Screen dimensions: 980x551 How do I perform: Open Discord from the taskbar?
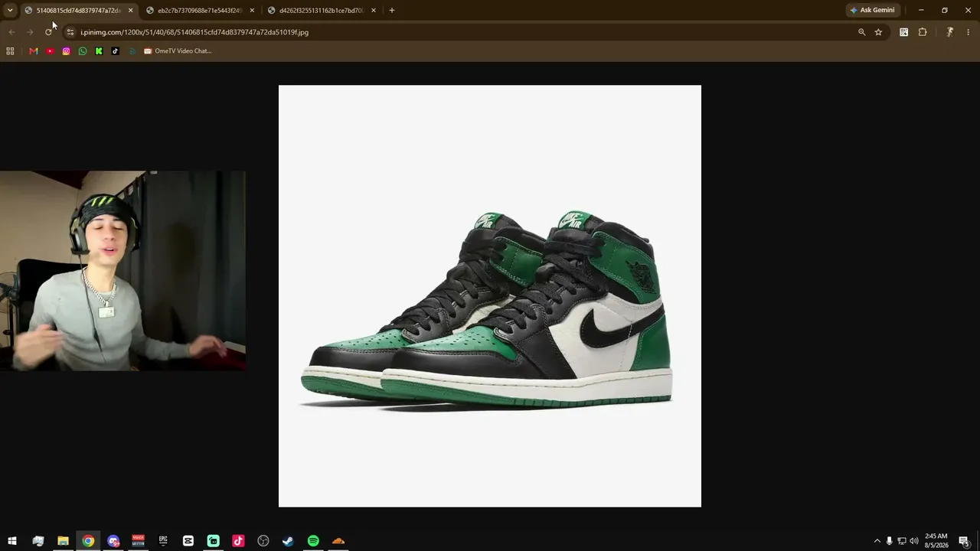[113, 541]
